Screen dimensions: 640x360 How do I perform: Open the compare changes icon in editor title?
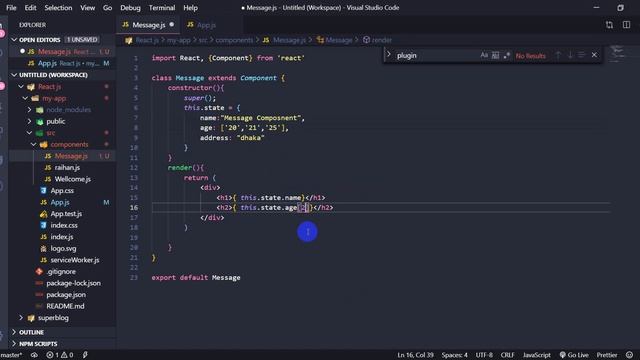(609, 25)
